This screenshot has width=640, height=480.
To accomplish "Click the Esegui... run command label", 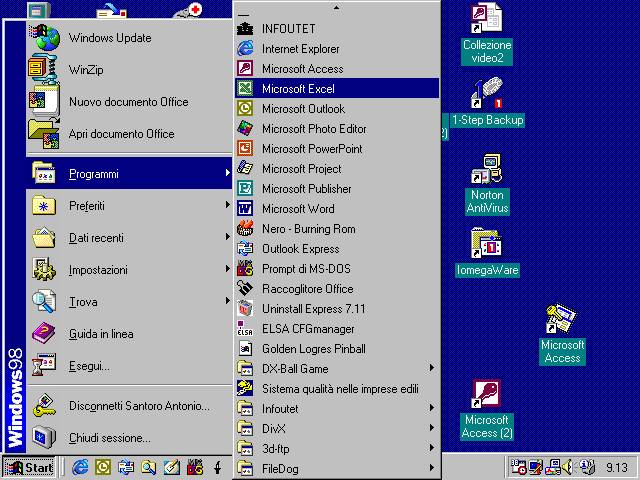I will pyautogui.click(x=89, y=366).
